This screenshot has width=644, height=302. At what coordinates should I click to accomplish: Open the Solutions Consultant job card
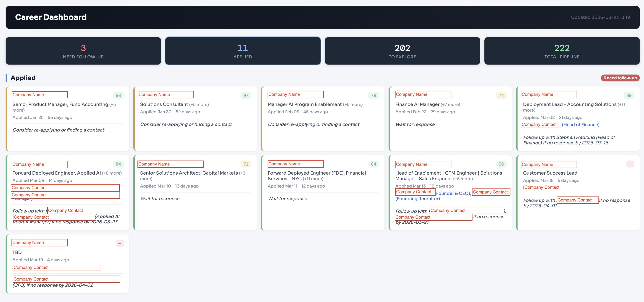point(195,119)
